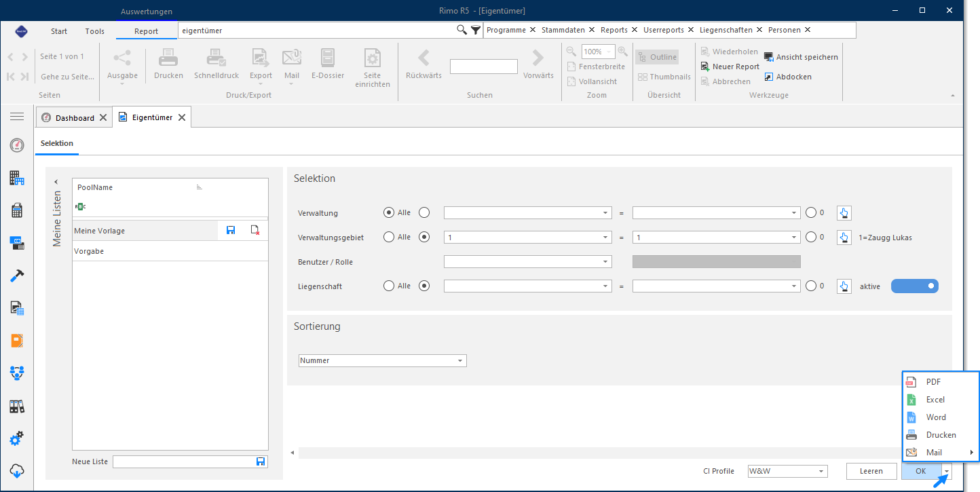This screenshot has width=980, height=492.
Task: Select the 0 radio for Verwaltungsgebiet
Action: [x=811, y=237]
